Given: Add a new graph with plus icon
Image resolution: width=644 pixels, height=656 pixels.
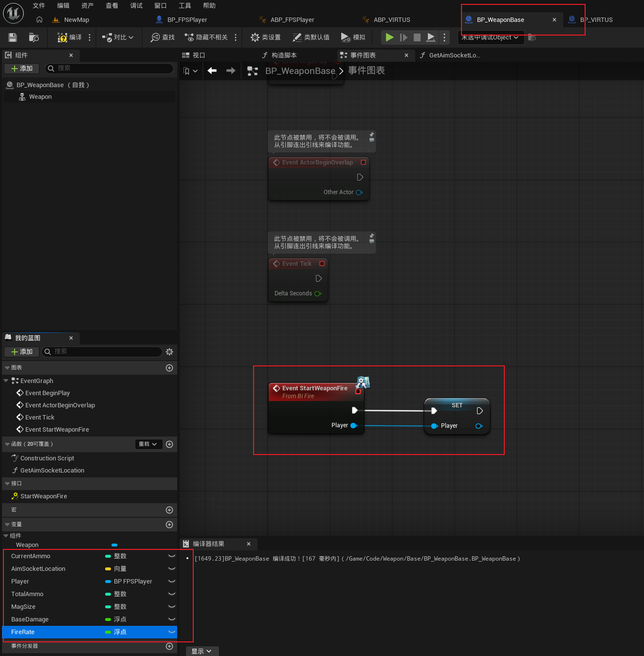Looking at the screenshot, I should (169, 368).
